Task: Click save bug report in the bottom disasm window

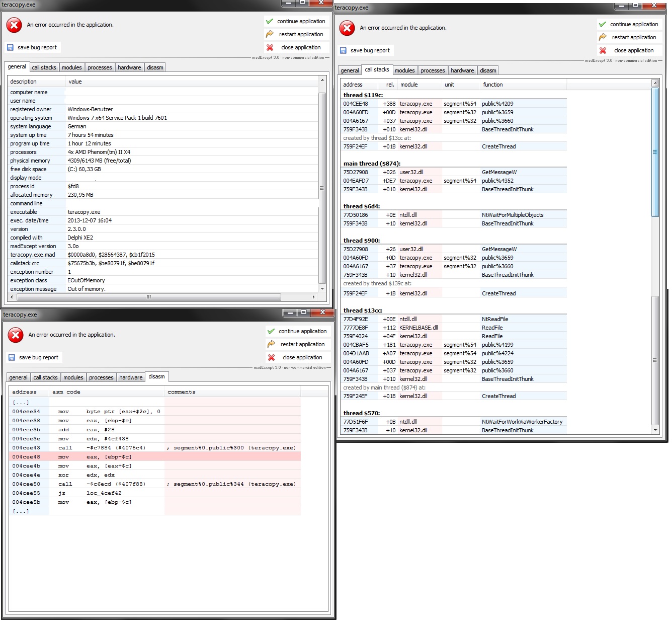Action: pos(34,357)
